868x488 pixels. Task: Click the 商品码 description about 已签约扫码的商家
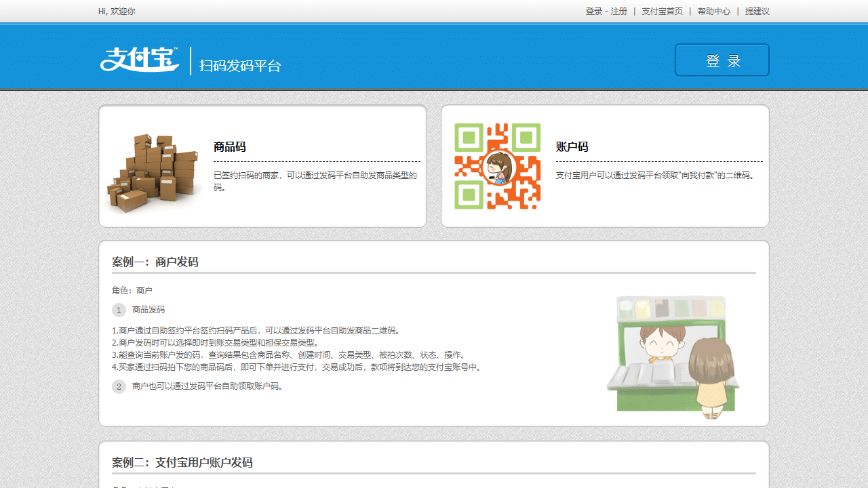point(316,181)
